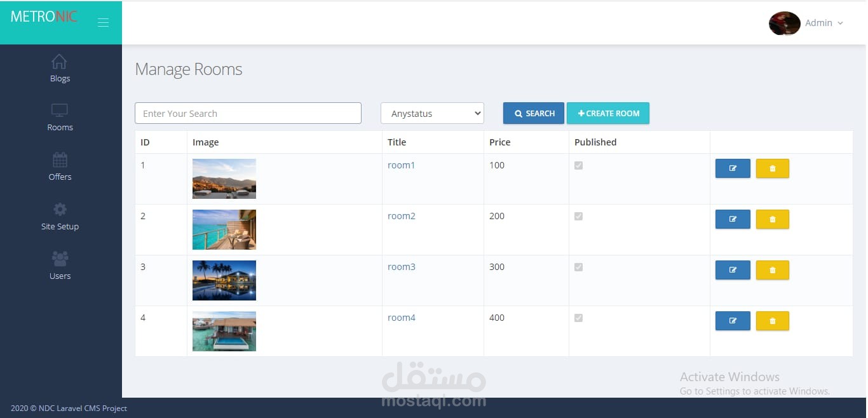Click the Published column header
This screenshot has width=868, height=418.
[595, 142]
